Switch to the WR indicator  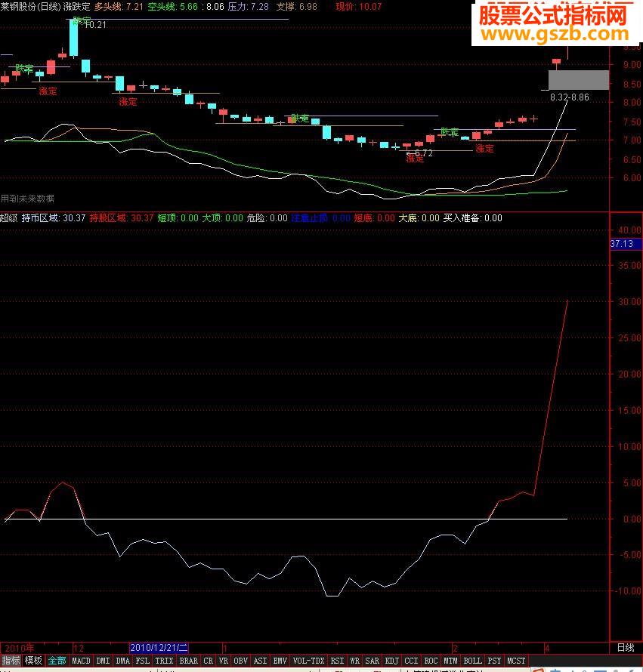click(354, 661)
